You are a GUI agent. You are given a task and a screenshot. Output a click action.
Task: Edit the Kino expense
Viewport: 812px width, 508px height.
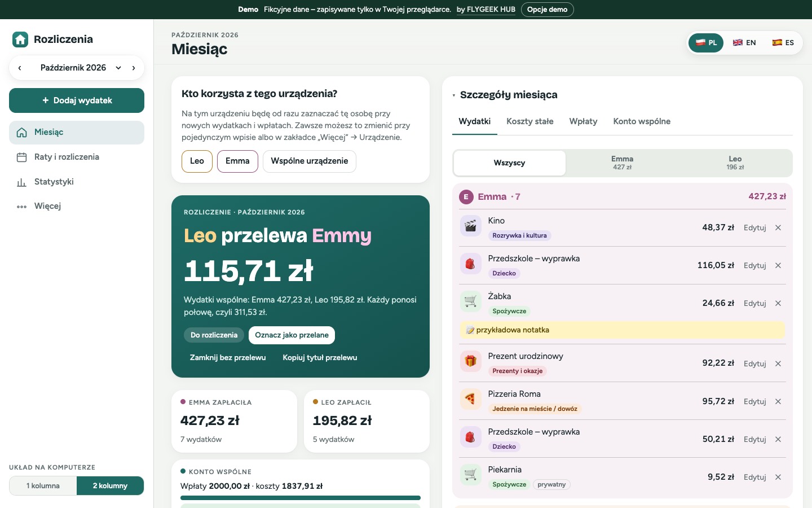(754, 228)
